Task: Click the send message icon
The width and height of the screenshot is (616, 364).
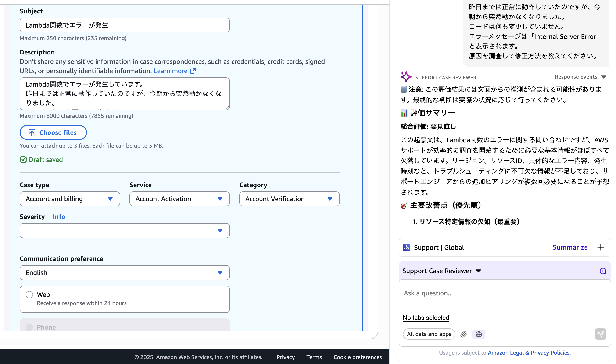Action: click(x=601, y=334)
